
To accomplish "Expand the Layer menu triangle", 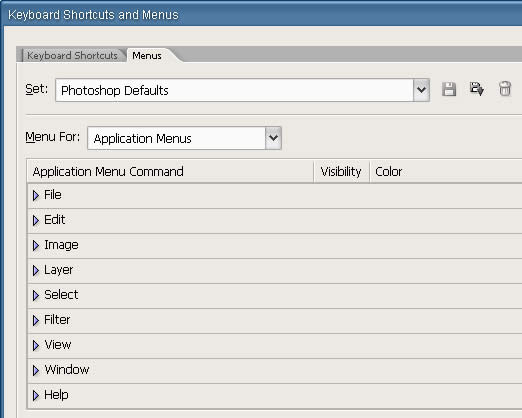I will tap(36, 270).
